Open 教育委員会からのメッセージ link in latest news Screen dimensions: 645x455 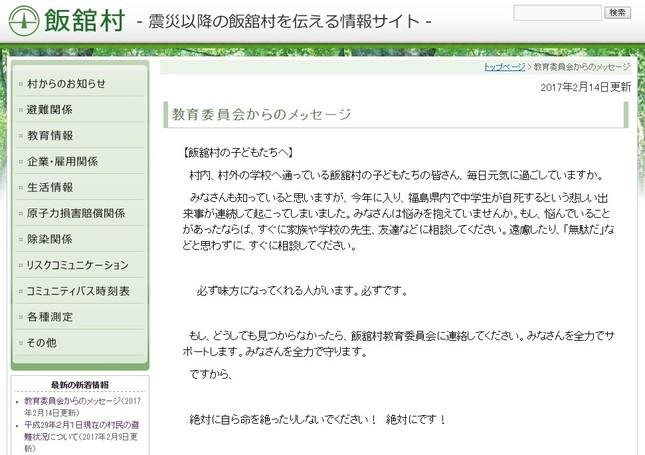click(x=72, y=401)
